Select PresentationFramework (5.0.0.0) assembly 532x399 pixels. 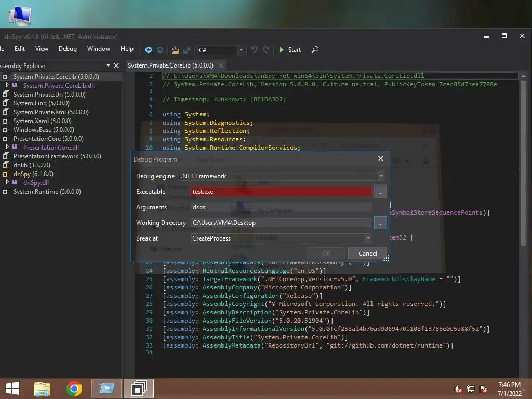click(57, 156)
